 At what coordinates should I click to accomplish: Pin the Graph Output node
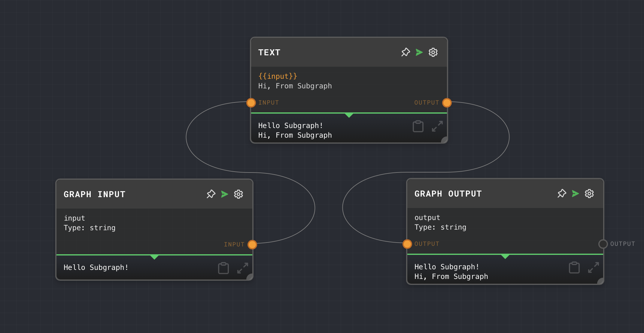pos(562,194)
